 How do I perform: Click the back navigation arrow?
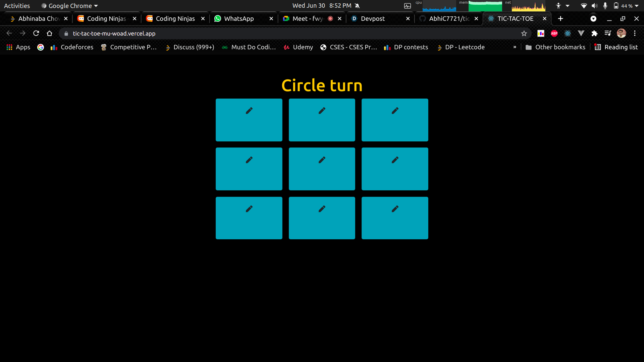point(9,33)
